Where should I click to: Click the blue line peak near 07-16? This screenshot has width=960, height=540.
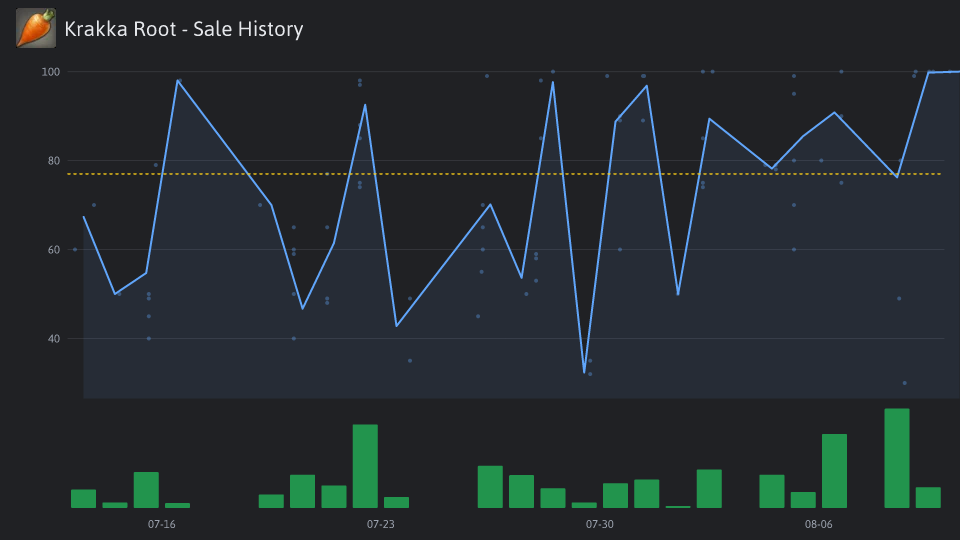(x=178, y=80)
